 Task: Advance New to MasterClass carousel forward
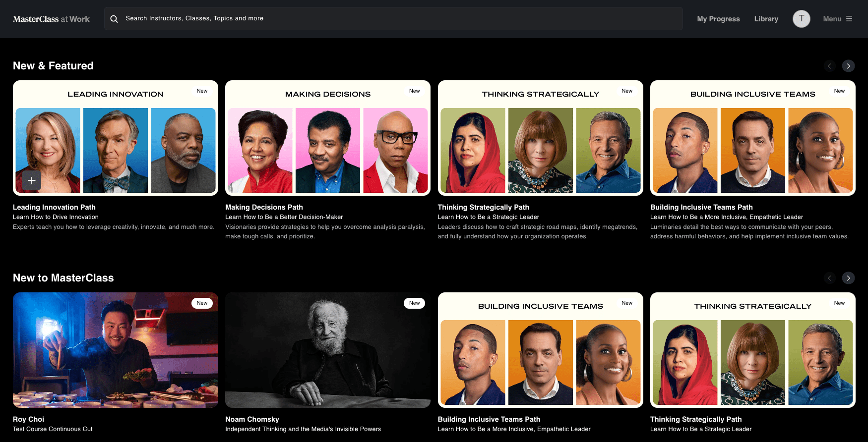point(848,278)
